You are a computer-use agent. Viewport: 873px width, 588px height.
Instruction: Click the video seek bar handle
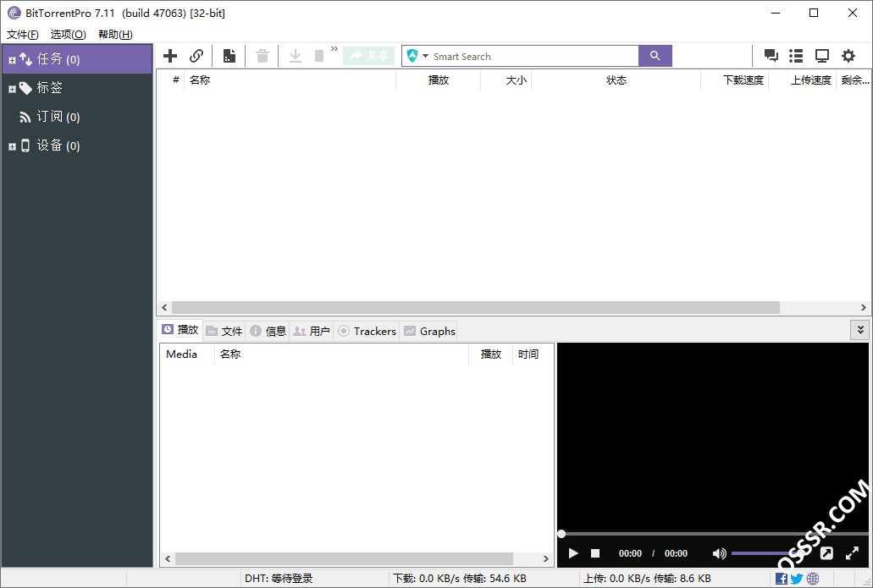(561, 534)
